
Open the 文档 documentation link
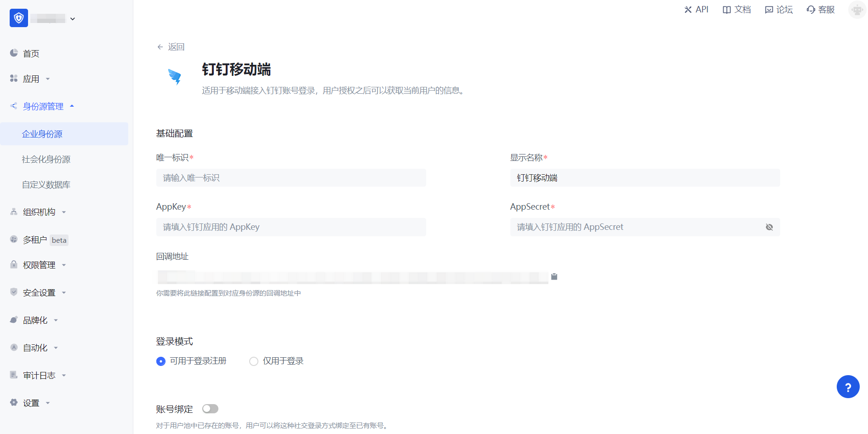coord(737,10)
